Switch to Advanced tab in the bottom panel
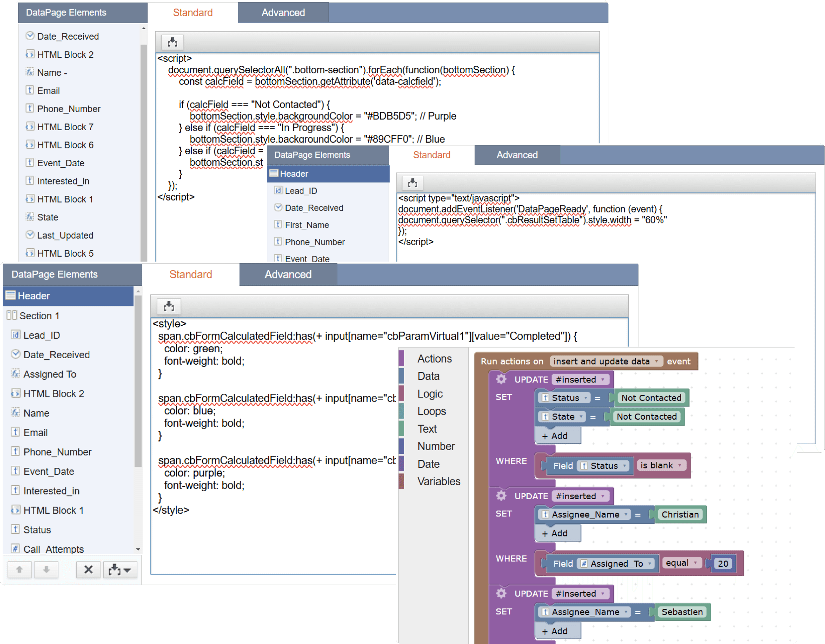The width and height of the screenshot is (825, 644). [x=288, y=275]
